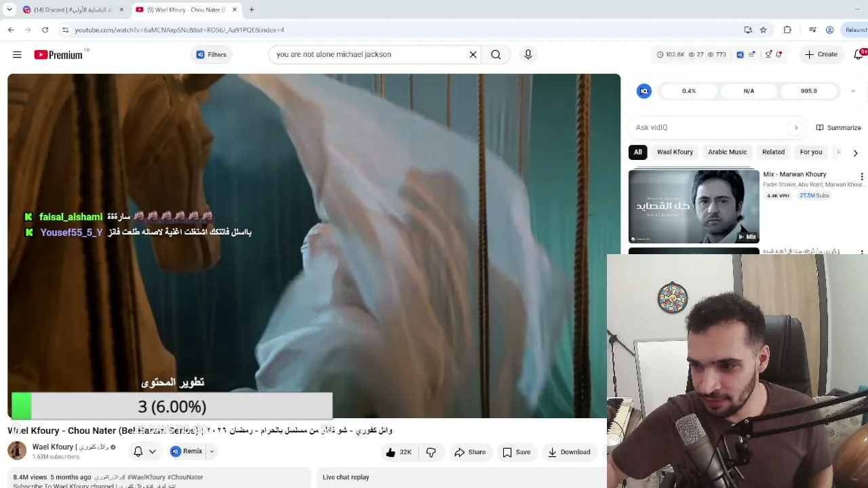This screenshot has width=868, height=488.
Task: Select the For you filter chip
Action: point(810,152)
